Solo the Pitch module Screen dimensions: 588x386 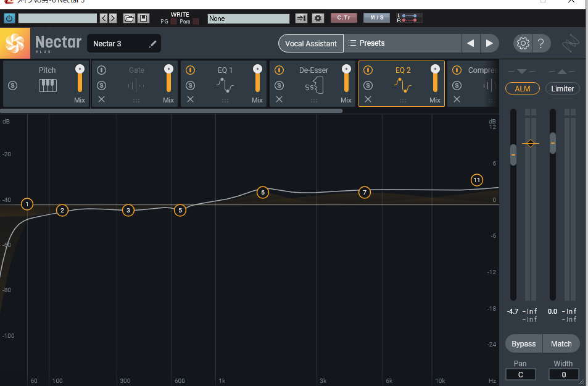pyautogui.click(x=13, y=86)
